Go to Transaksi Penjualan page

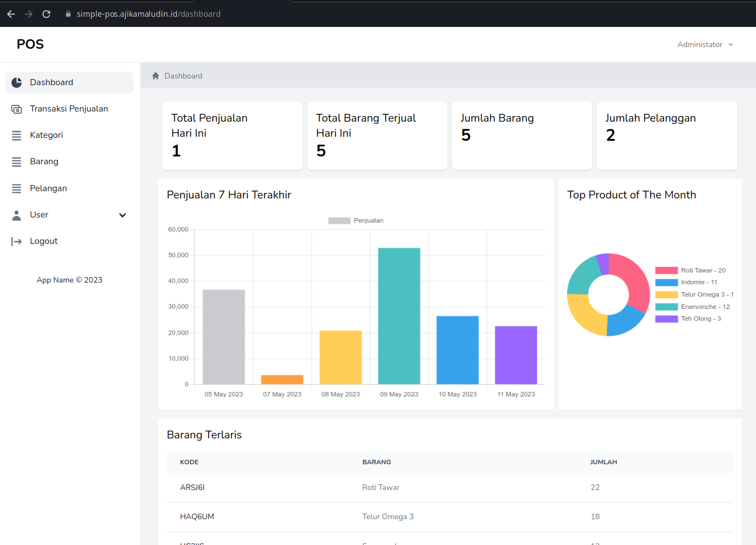(x=70, y=109)
